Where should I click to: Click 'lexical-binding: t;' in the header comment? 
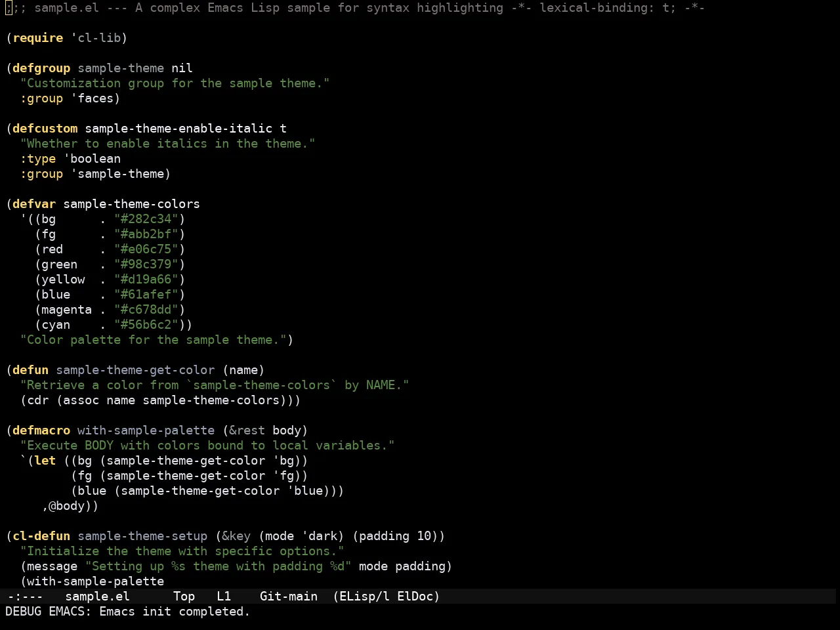click(x=608, y=8)
